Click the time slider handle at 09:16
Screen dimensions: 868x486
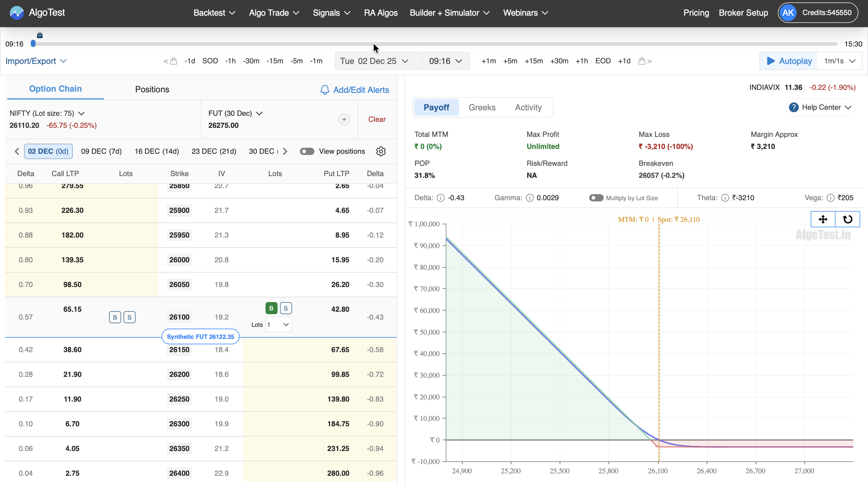pos(33,44)
